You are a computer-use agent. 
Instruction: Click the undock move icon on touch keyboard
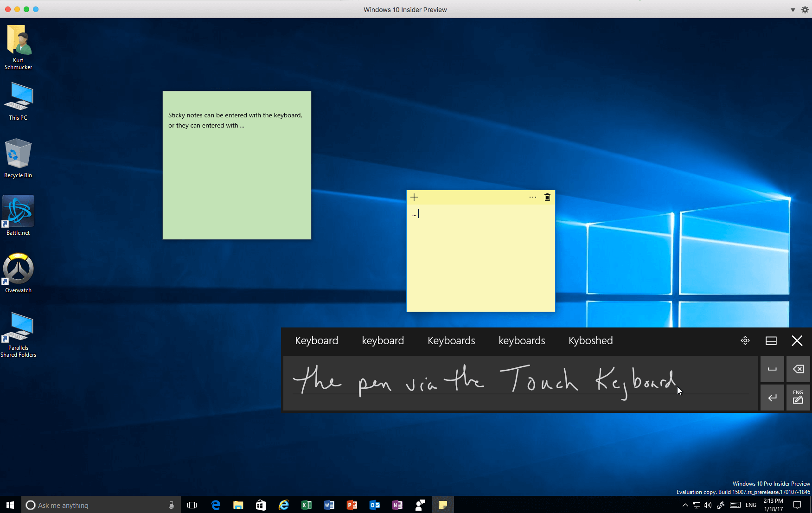coord(745,340)
